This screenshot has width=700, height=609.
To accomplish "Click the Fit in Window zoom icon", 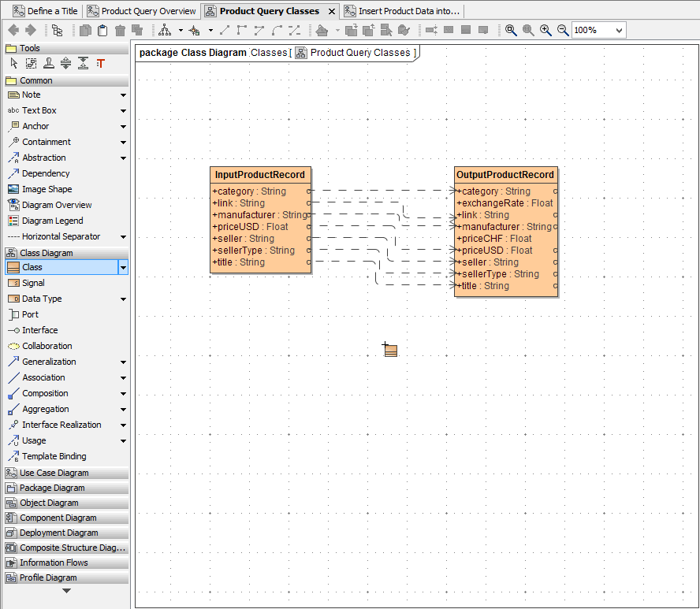I will coord(511,30).
